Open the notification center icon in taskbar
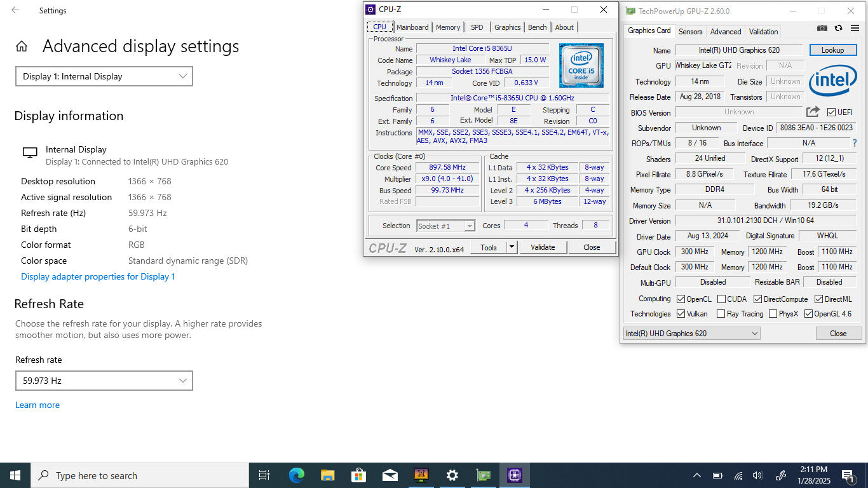This screenshot has width=868, height=488. [847, 475]
